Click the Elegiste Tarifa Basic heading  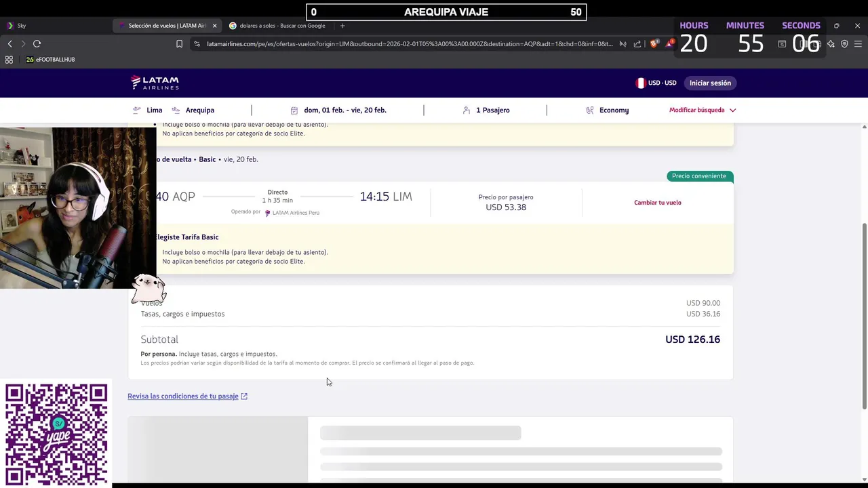click(186, 237)
